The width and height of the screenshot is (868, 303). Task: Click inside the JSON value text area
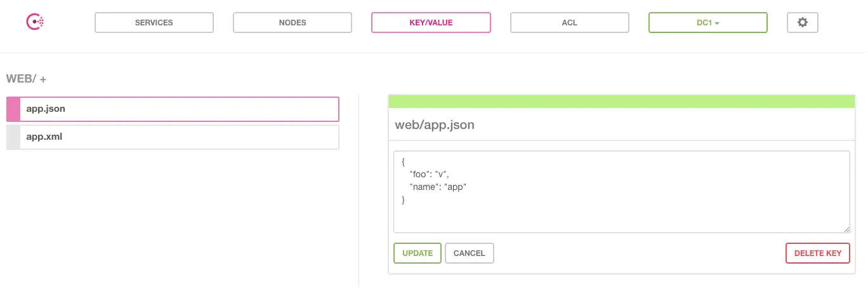click(622, 192)
